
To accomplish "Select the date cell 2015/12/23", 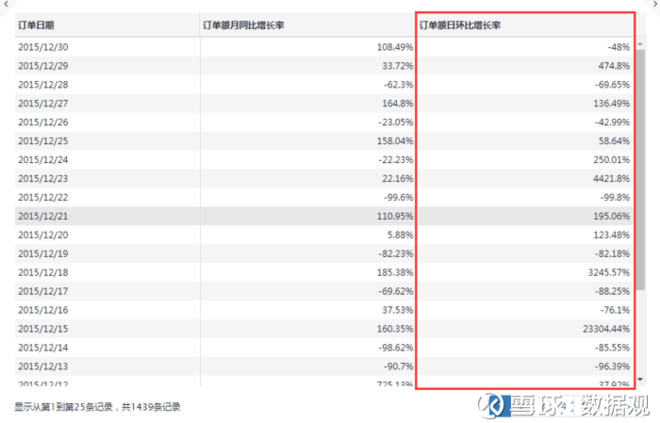I will point(43,178).
